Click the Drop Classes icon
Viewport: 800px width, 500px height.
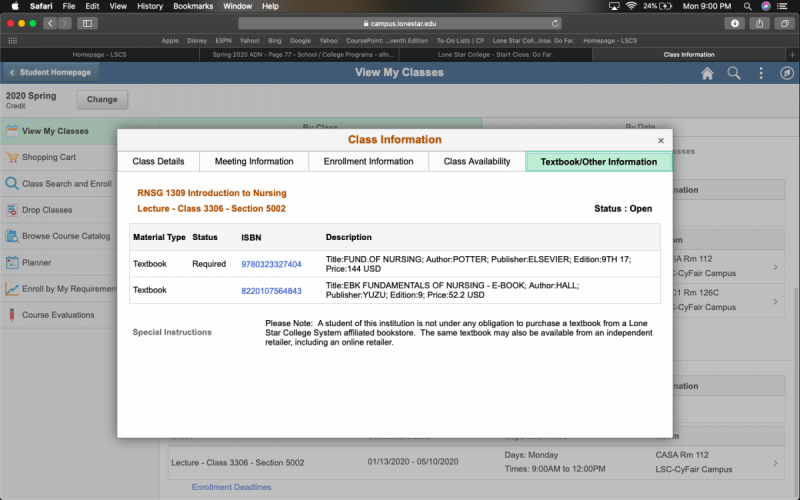(12, 210)
